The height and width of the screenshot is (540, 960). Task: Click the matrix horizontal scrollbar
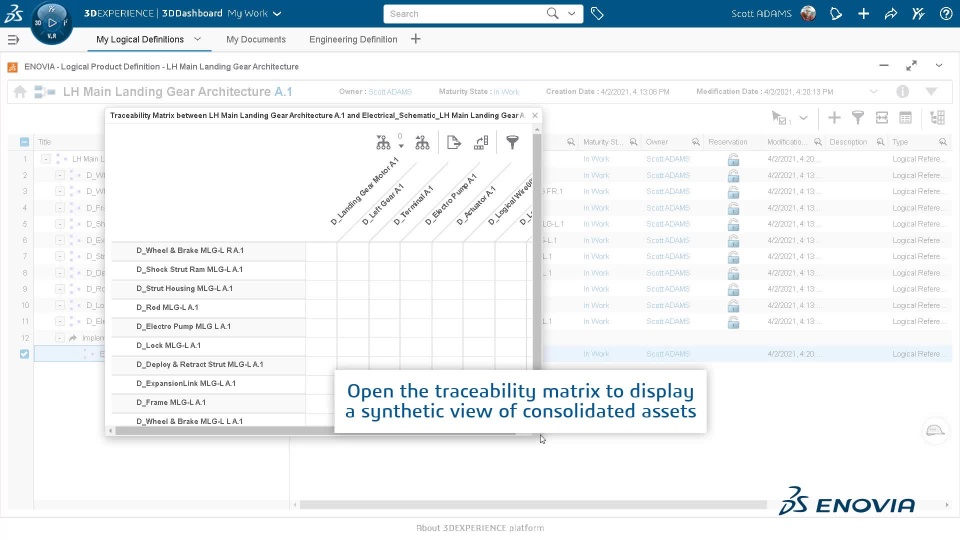[x=315, y=431]
